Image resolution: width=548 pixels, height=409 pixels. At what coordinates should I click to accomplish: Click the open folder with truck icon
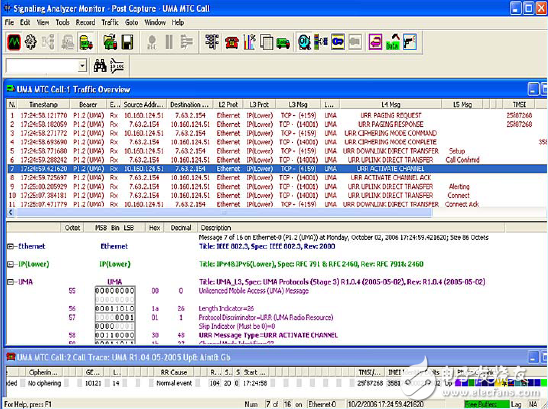tap(110, 42)
